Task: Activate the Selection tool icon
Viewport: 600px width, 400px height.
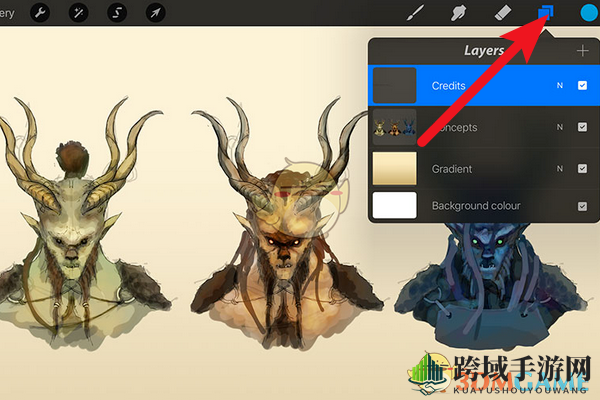Action: tap(117, 13)
